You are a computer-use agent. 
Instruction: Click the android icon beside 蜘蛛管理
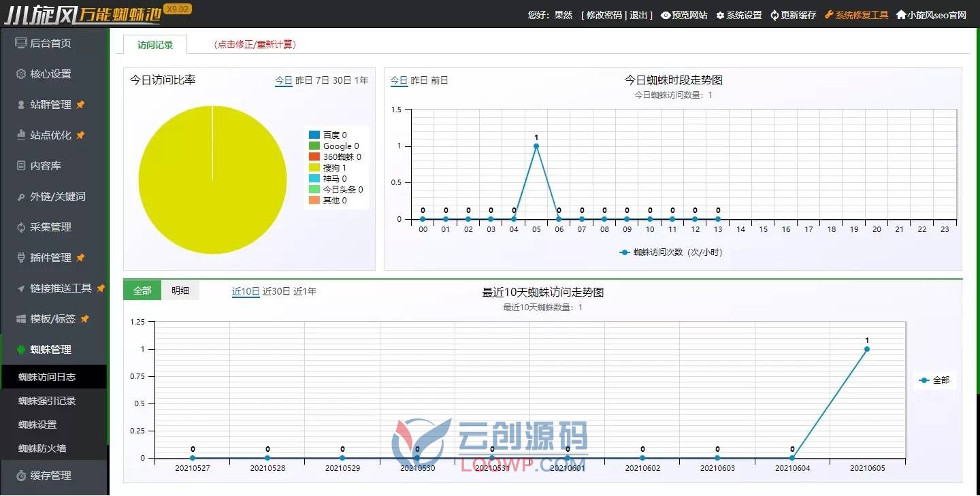click(x=21, y=349)
